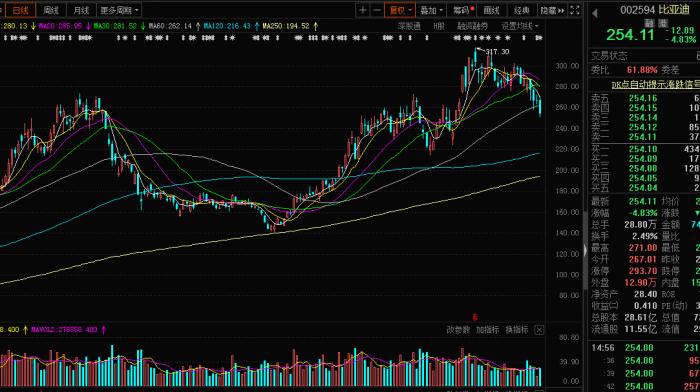Screen dimensions: 700x392
Task: Switch to 月线 monthly tab
Action: pos(81,10)
